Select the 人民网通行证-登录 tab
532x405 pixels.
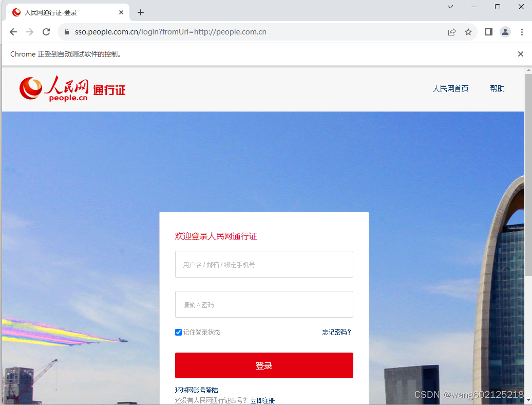67,12
